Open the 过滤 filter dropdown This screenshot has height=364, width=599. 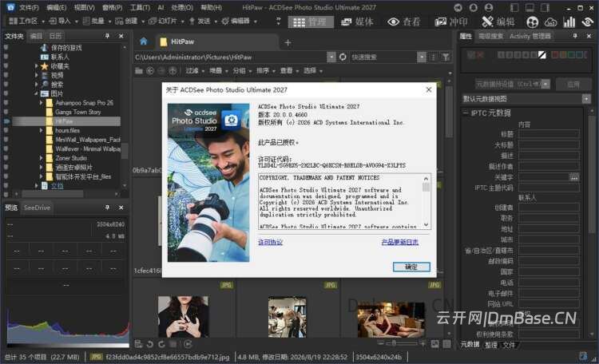195,71
